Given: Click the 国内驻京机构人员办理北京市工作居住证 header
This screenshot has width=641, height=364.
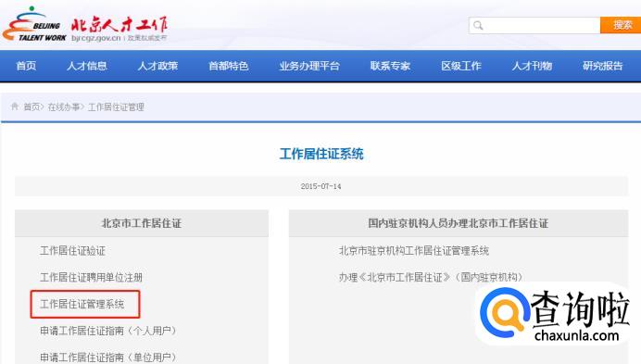Looking at the screenshot, I should (x=459, y=223).
